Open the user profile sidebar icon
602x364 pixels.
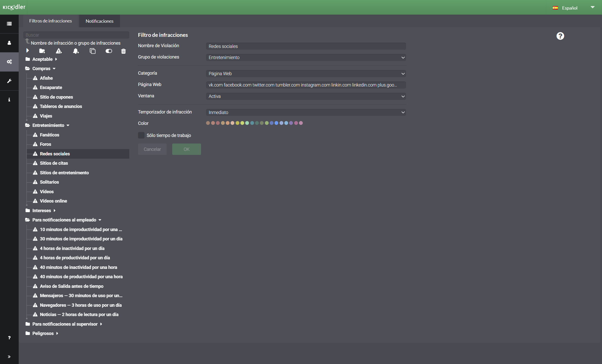pos(9,43)
